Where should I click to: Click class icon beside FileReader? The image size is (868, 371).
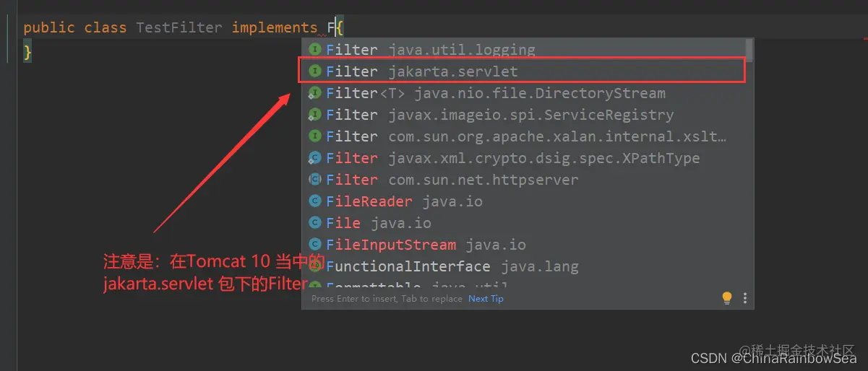pyautogui.click(x=315, y=201)
